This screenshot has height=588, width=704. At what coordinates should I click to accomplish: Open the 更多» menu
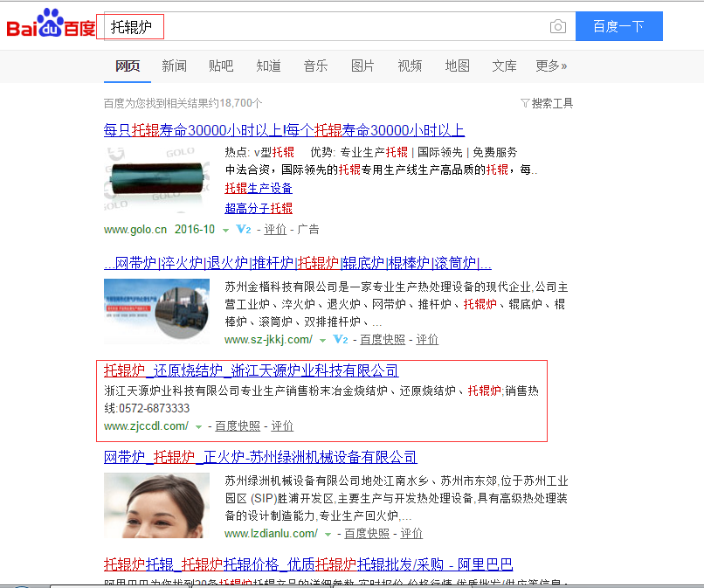click(551, 66)
